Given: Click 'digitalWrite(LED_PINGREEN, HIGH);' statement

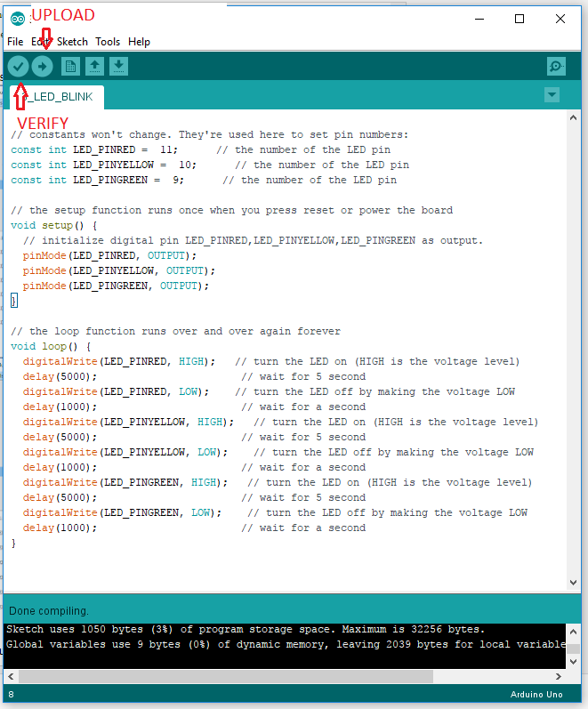Looking at the screenshot, I should [x=125, y=482].
